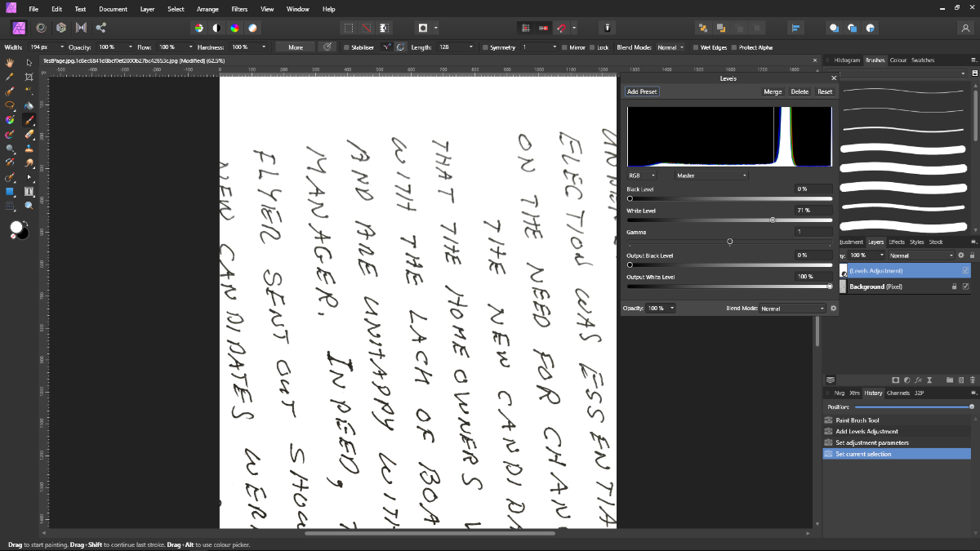Click the layer effects fx icon

tap(919, 380)
